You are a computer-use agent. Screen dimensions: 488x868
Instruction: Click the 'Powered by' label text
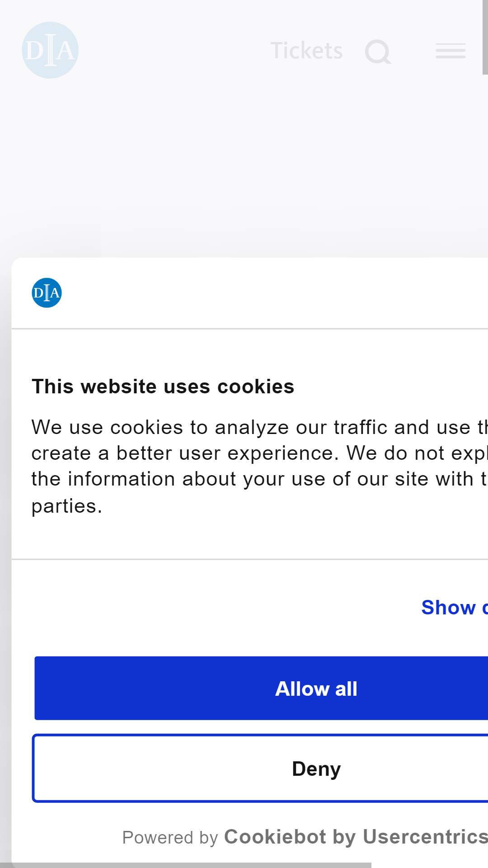[170, 838]
